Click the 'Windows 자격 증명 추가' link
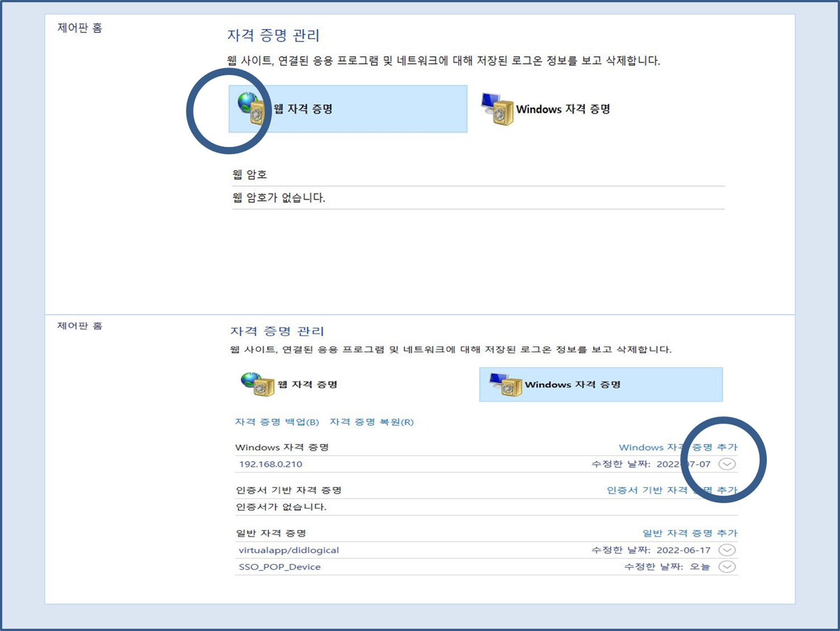 [678, 447]
